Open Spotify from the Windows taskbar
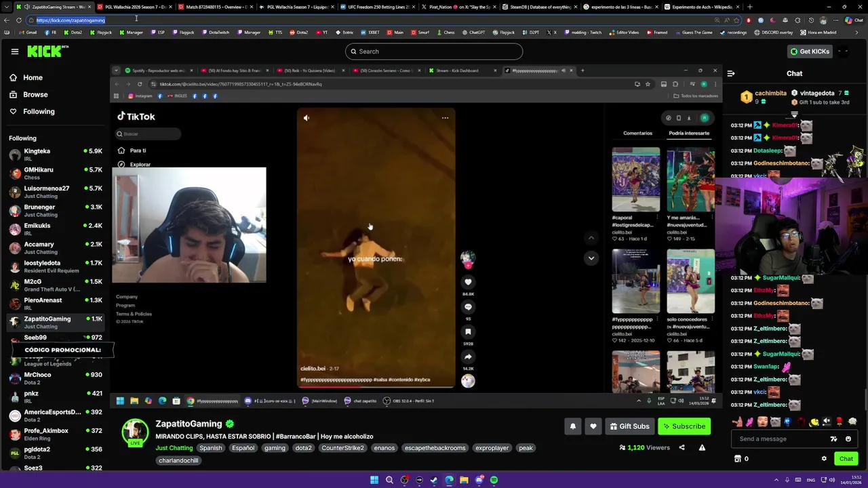Screen dimensions: 868x488 [x=494, y=480]
